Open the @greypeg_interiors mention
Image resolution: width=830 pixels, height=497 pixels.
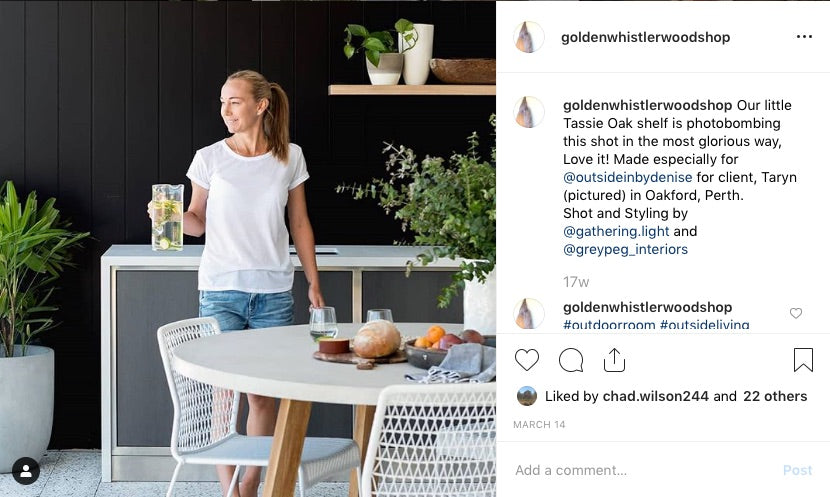click(625, 249)
